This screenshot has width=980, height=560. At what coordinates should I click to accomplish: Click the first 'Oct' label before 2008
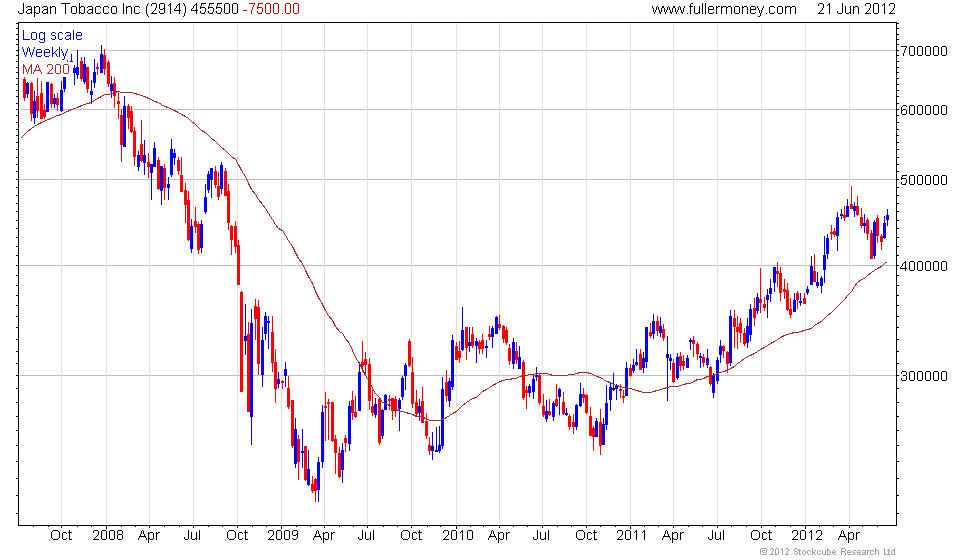[x=61, y=536]
